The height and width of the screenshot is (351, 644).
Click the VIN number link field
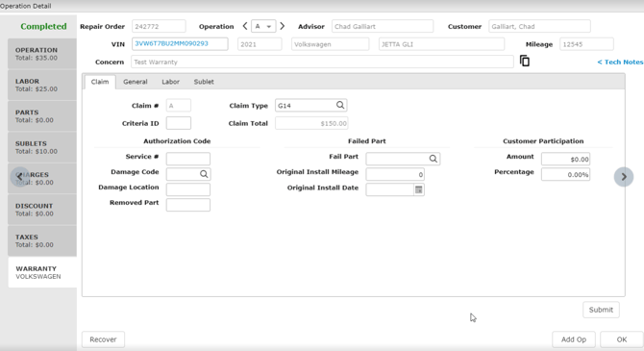180,44
